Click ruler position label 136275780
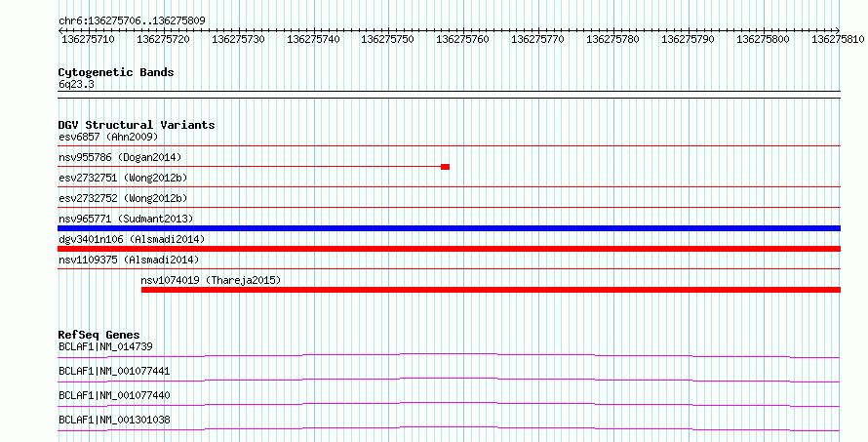This screenshot has width=868, height=442. tap(612, 39)
